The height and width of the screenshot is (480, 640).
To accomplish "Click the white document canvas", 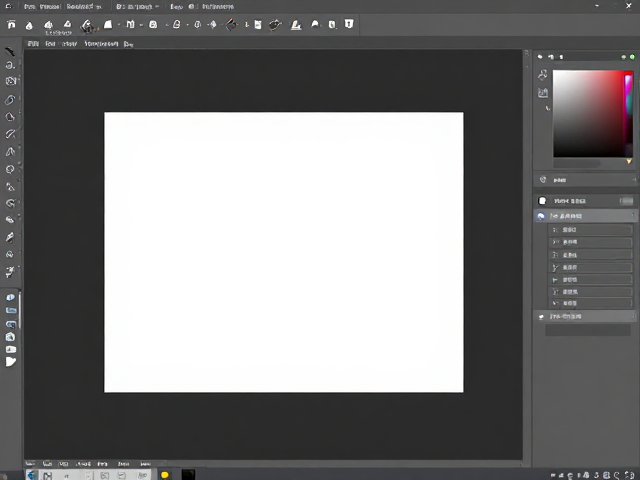I will [284, 252].
